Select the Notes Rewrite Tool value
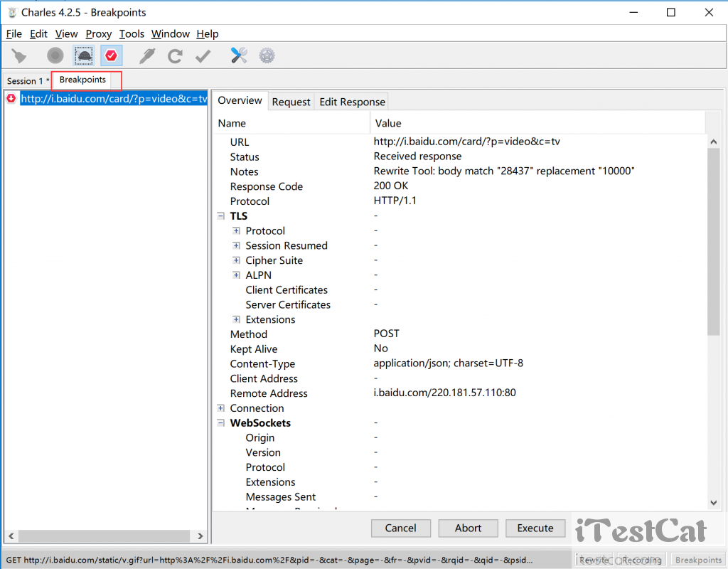The image size is (728, 569). click(504, 171)
